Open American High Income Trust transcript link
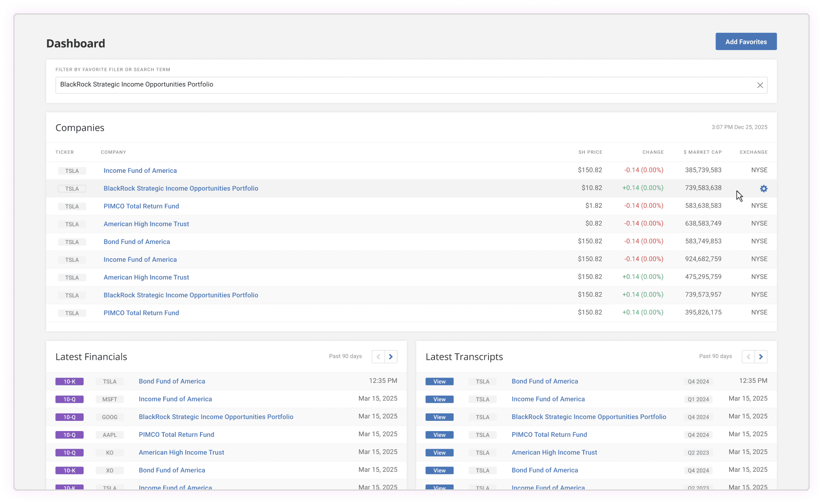Screen dimensions: 823x504 (554, 452)
